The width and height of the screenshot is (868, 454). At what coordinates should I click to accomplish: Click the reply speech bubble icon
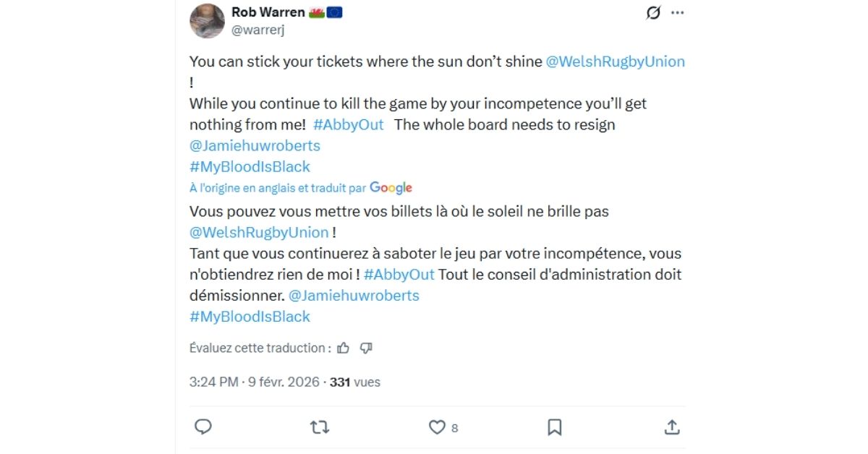tap(203, 427)
